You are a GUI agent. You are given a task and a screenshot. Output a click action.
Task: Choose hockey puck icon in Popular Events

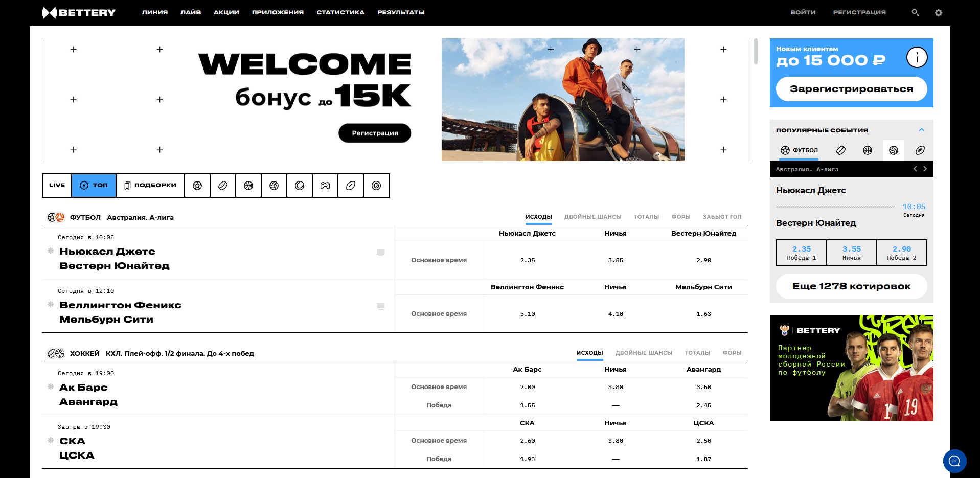(x=840, y=150)
